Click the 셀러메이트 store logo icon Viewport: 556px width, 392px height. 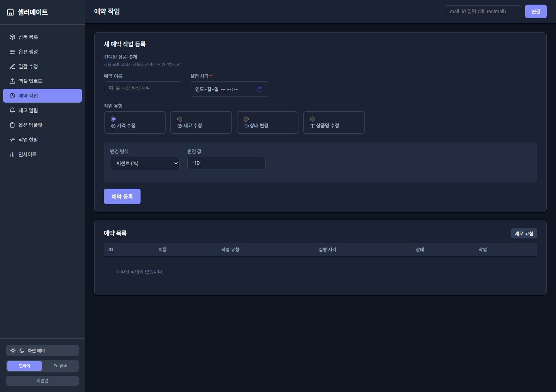coord(10,12)
